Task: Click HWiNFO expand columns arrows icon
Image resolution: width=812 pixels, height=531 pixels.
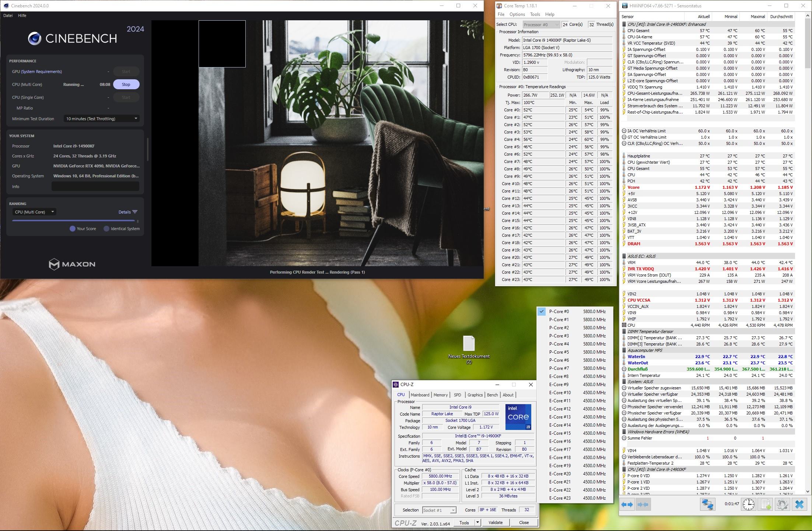Action: tap(627, 504)
